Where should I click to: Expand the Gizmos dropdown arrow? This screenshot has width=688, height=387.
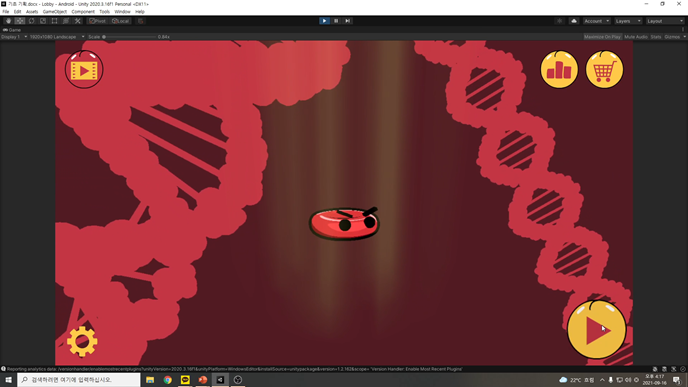click(x=684, y=37)
